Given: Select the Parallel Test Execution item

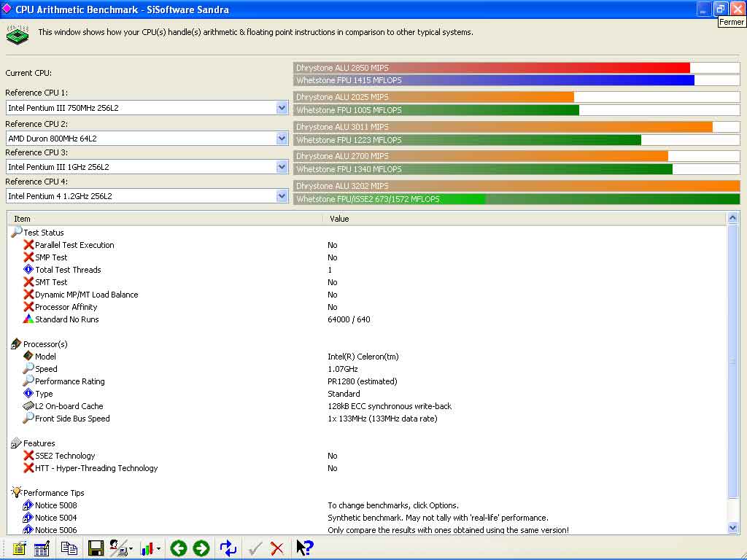Looking at the screenshot, I should coord(74,245).
